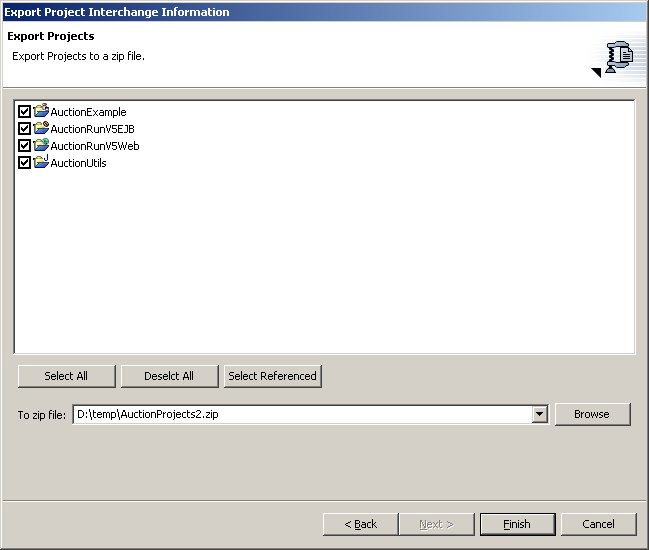Screen dimensions: 649x550
Task: Click the Export Project Interchange Information title bar
Action: pos(324,12)
